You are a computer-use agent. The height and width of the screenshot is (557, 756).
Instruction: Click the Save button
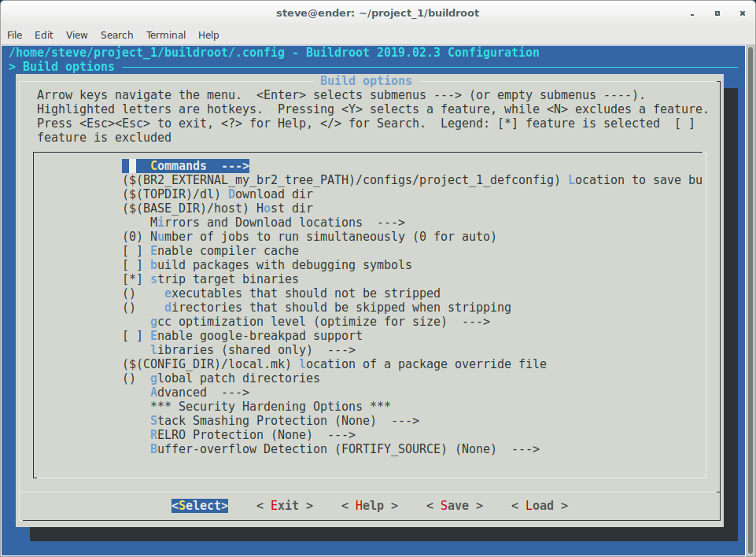tap(455, 506)
